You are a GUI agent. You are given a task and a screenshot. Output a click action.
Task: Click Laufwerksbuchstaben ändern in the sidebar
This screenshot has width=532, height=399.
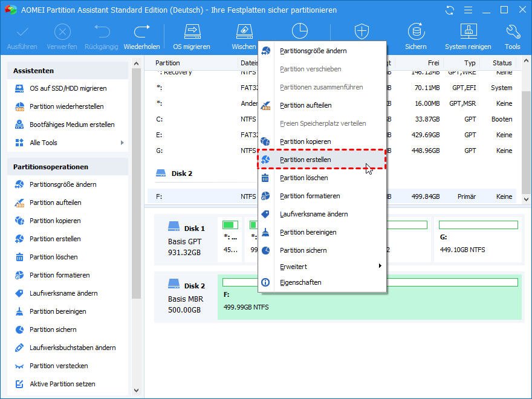click(x=73, y=348)
